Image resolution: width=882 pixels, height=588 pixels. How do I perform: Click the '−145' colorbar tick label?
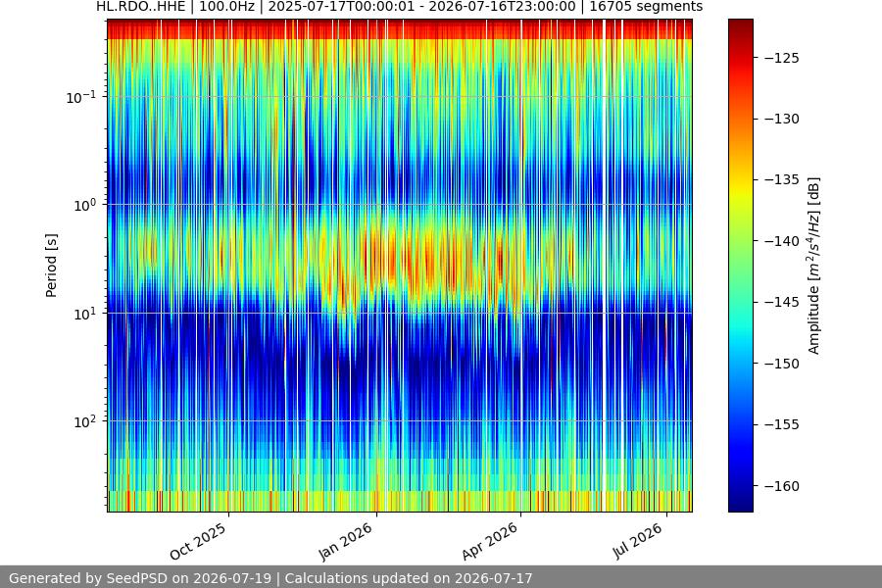click(x=781, y=302)
